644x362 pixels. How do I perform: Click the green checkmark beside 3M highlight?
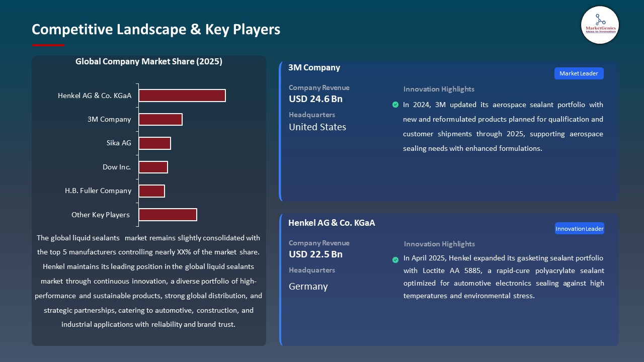point(395,105)
